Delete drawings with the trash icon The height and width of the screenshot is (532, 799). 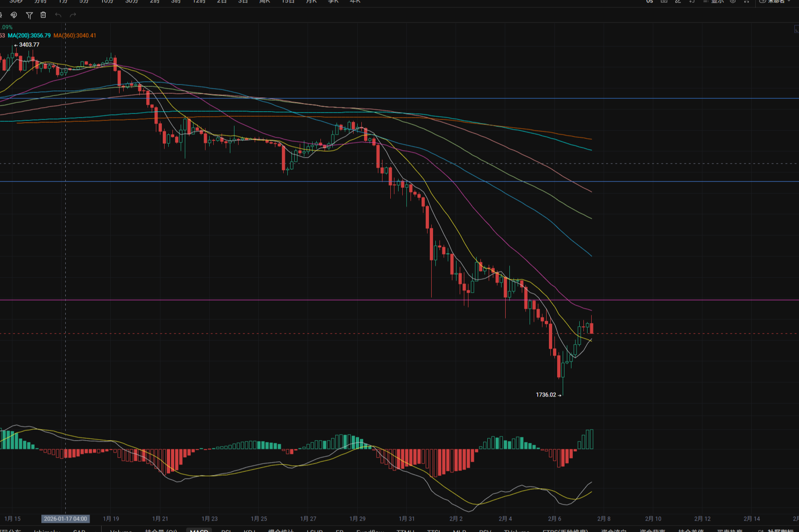(43, 15)
